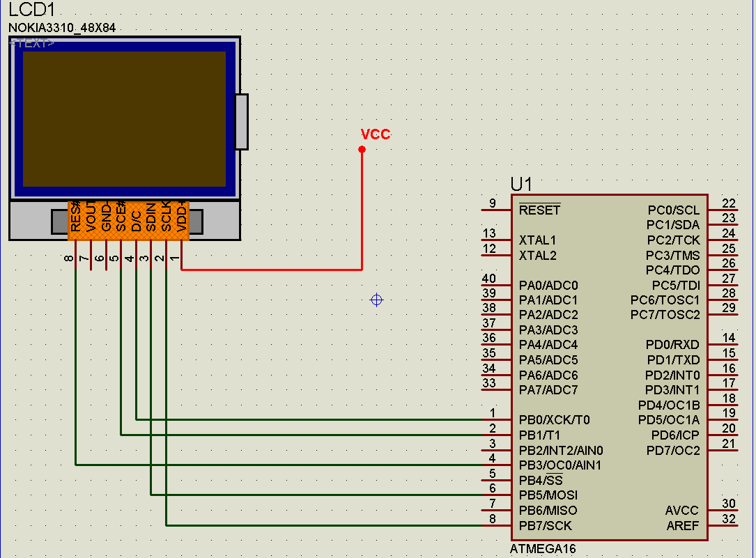This screenshot has height=558, width=756.
Task: Click the PA4/ADC4 pin label
Action: pos(548,345)
